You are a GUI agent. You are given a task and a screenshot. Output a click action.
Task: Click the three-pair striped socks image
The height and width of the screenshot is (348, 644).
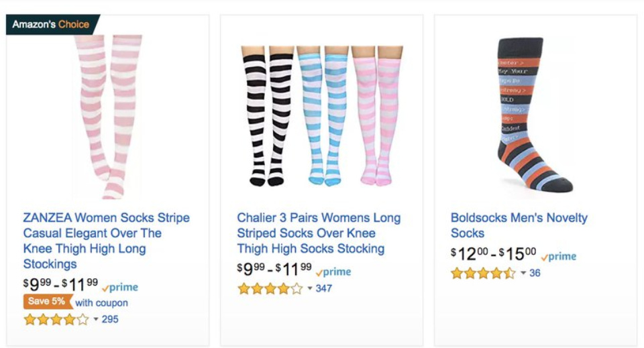[322, 115]
